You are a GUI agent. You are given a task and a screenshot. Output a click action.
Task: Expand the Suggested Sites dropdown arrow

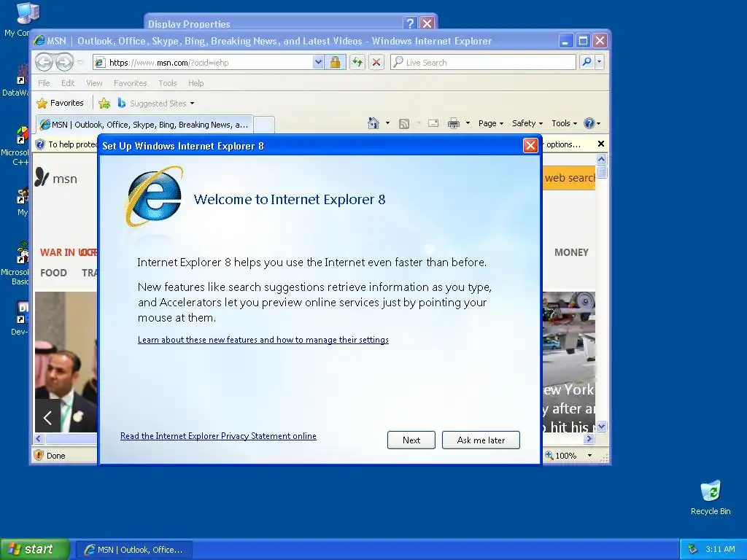coord(192,104)
